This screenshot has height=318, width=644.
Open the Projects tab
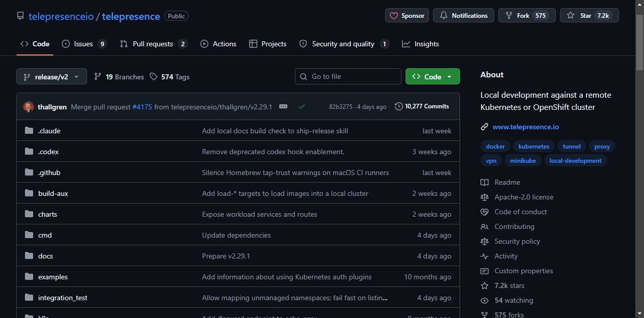(267, 44)
